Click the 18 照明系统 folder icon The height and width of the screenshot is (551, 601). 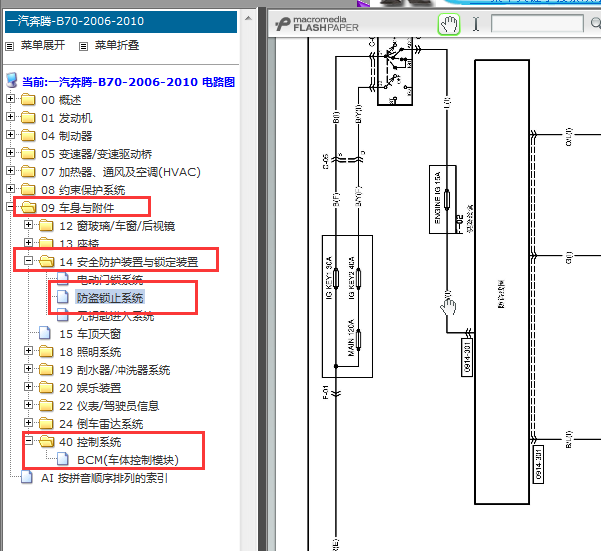click(46, 351)
